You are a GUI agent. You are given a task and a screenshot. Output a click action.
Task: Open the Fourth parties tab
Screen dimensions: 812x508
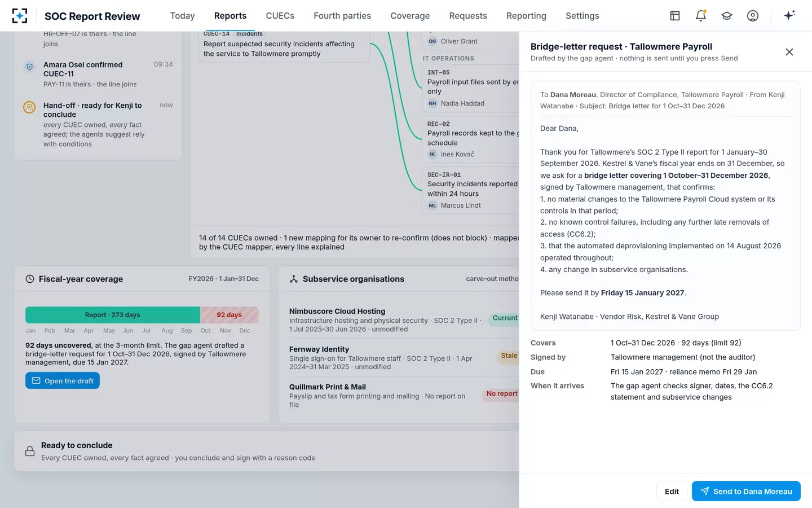342,16
